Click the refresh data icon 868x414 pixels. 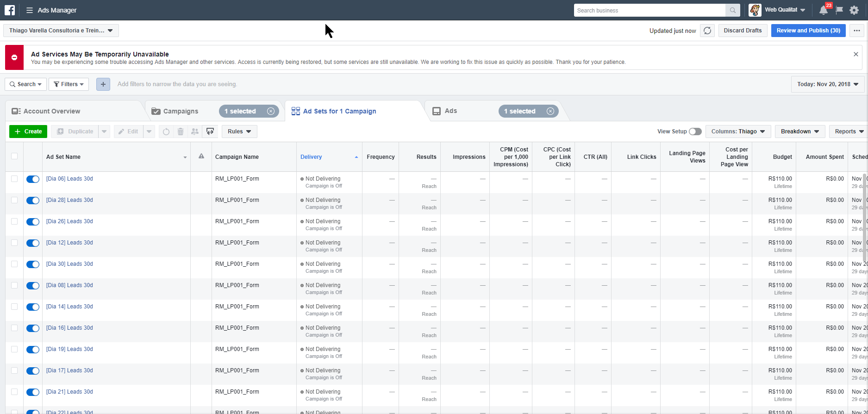tap(707, 31)
